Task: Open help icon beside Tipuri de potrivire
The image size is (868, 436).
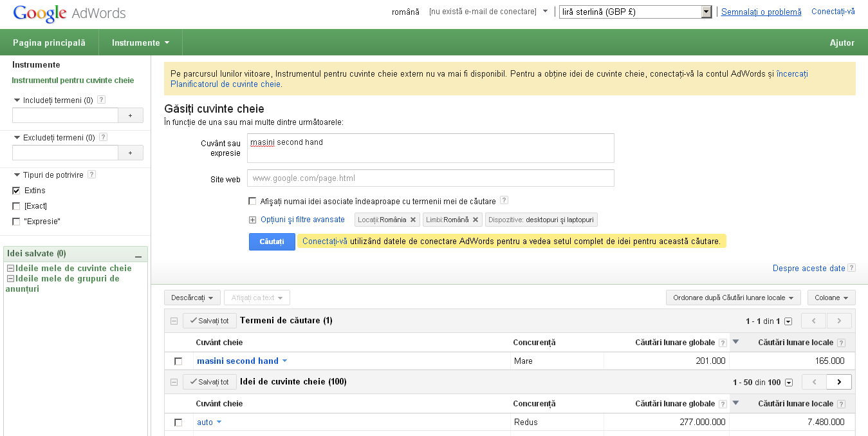Action: tap(91, 175)
